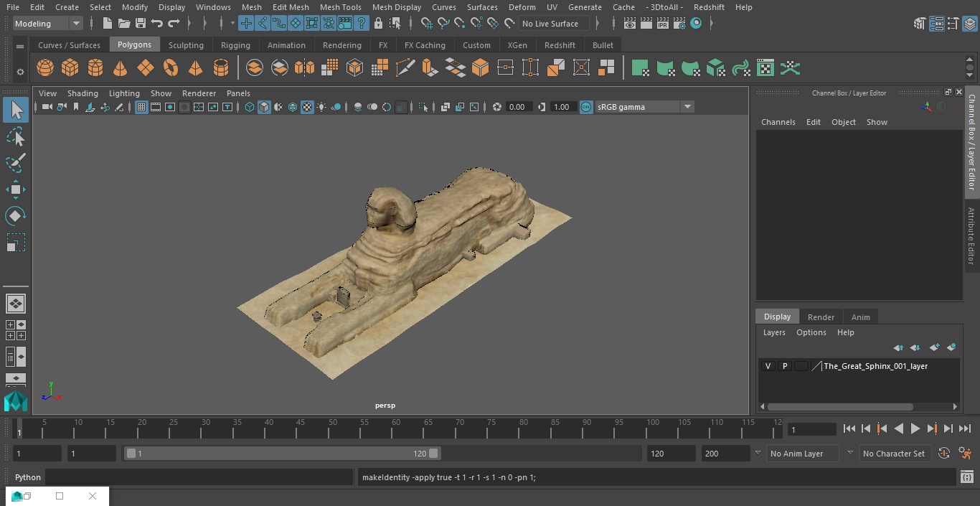Toggle use all lights in viewport
Screen dimensions: 980x506
pyautogui.click(x=321, y=107)
